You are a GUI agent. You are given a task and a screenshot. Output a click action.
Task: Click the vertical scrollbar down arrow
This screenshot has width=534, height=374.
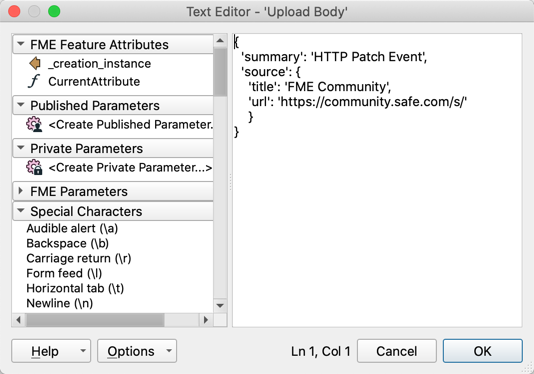pos(220,306)
